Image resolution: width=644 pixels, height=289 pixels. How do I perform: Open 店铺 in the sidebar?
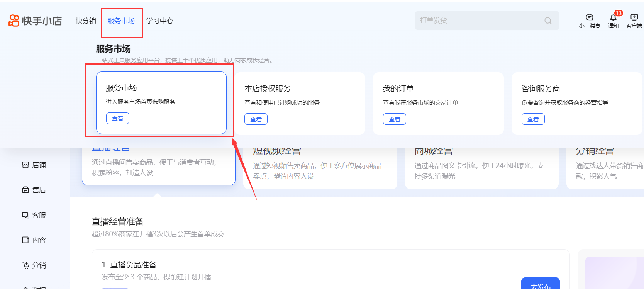pyautogui.click(x=34, y=165)
